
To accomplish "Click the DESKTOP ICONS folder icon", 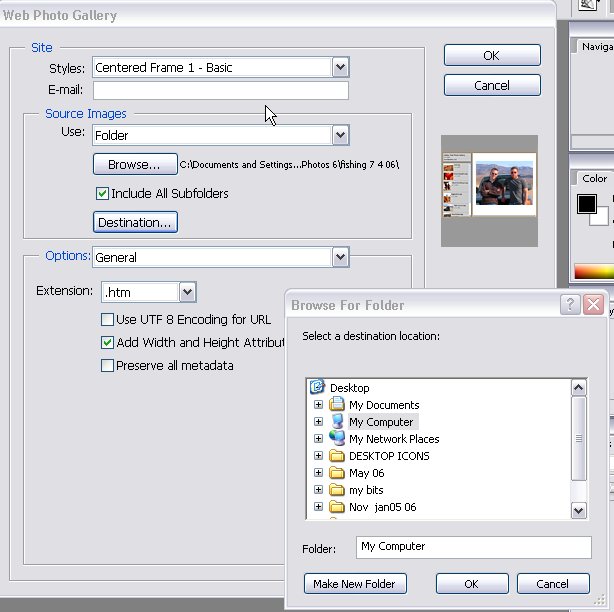I will pos(337,456).
